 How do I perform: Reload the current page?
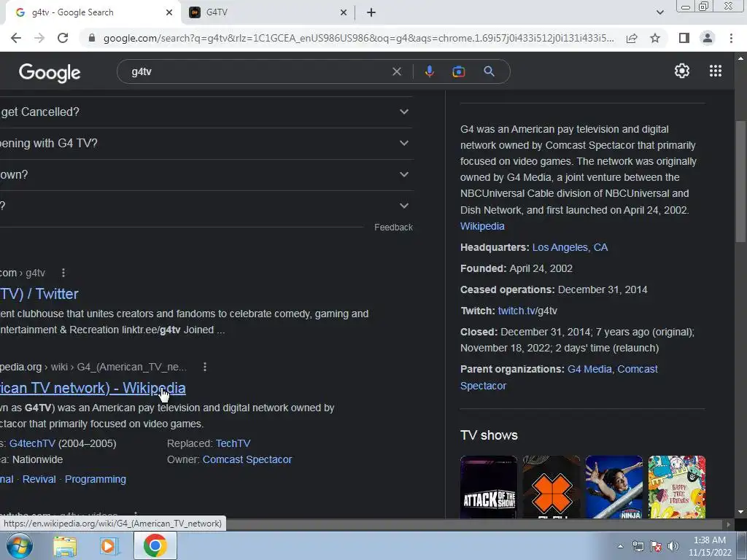pyautogui.click(x=63, y=38)
